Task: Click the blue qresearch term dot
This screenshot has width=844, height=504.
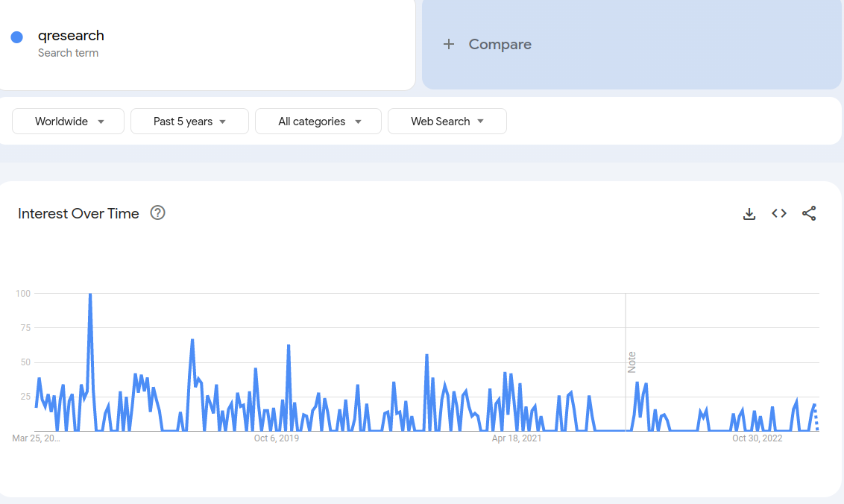Action: click(x=16, y=37)
